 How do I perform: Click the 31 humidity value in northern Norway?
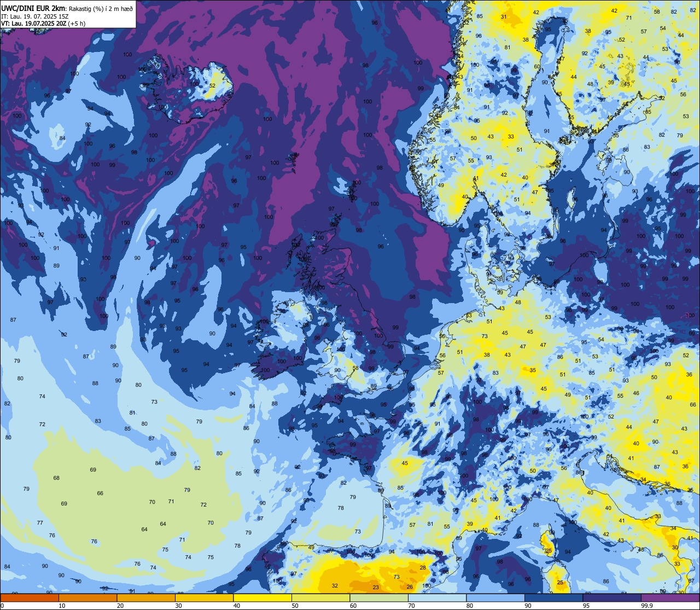(504, 17)
